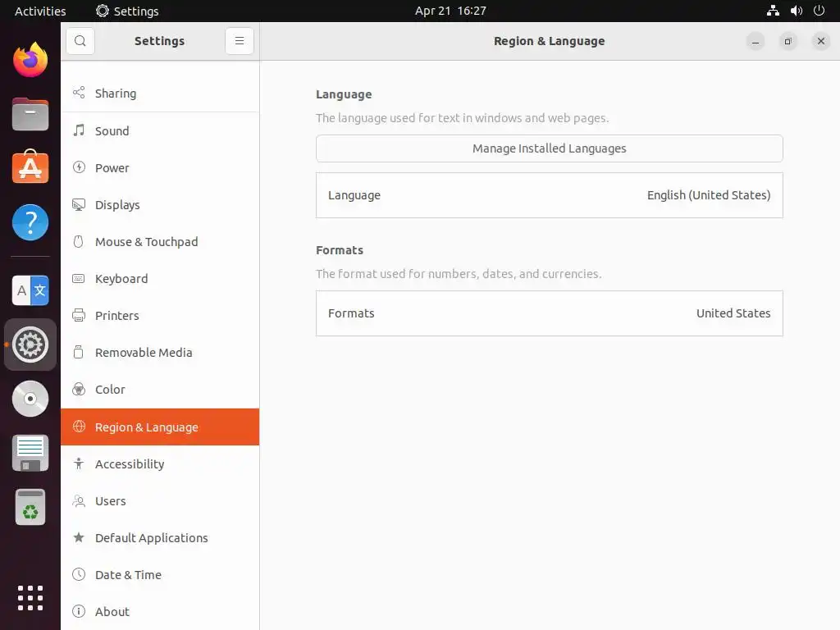Viewport: 840px width, 630px height.
Task: Open the Trash from the dock
Action: pyautogui.click(x=30, y=508)
